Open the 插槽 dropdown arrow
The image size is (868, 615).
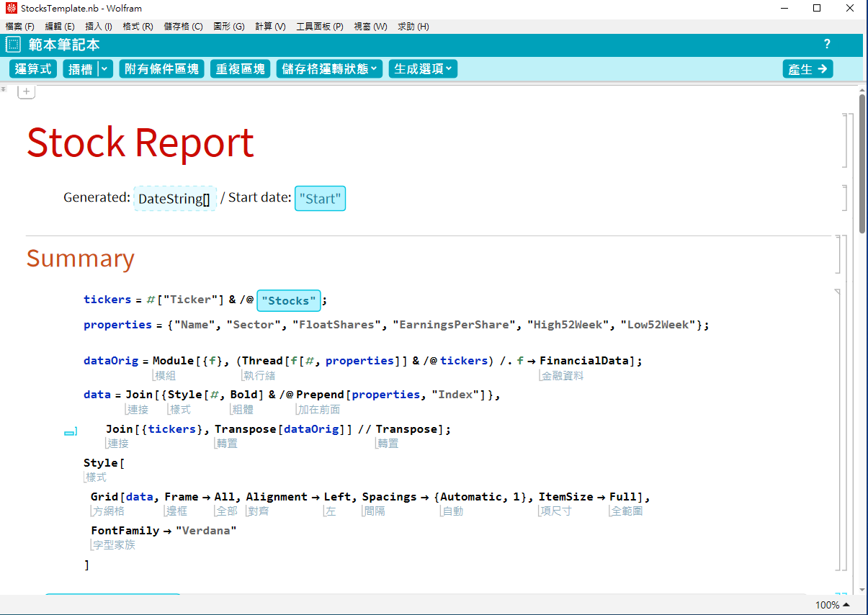point(105,69)
